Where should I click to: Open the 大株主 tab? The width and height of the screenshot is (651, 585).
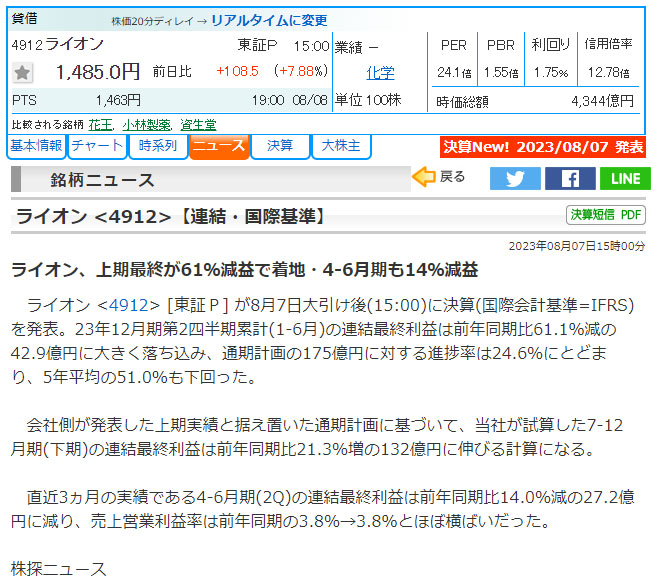pyautogui.click(x=340, y=146)
